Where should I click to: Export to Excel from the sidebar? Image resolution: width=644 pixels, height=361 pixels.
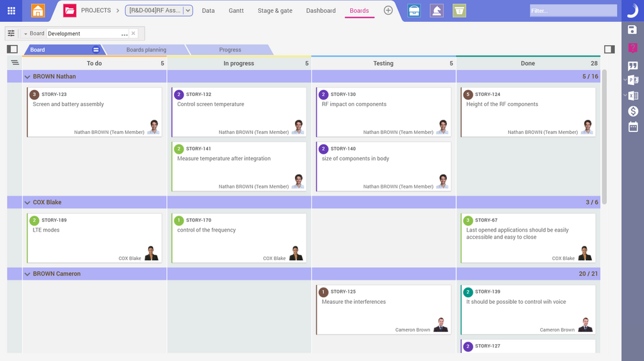[x=633, y=96]
